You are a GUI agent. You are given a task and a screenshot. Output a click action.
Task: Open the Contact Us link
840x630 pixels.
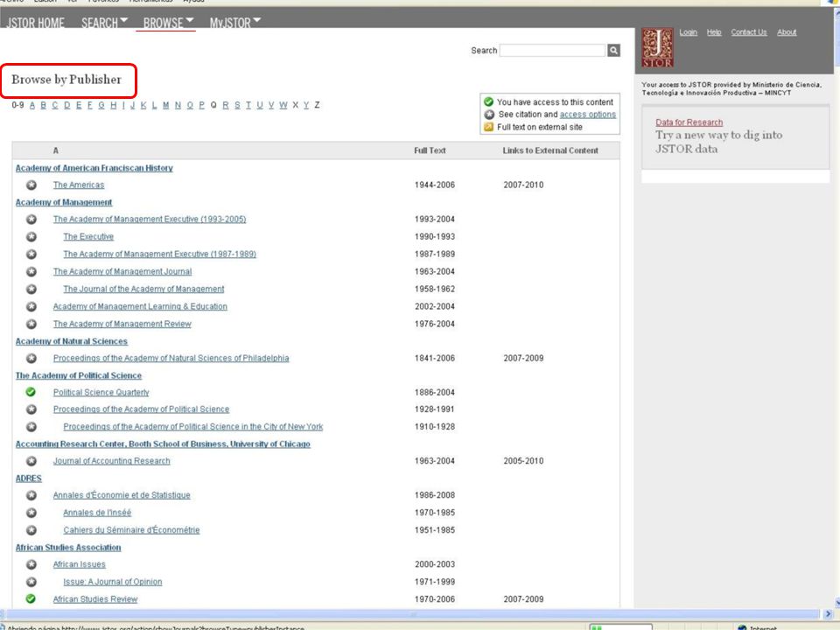[x=749, y=32]
